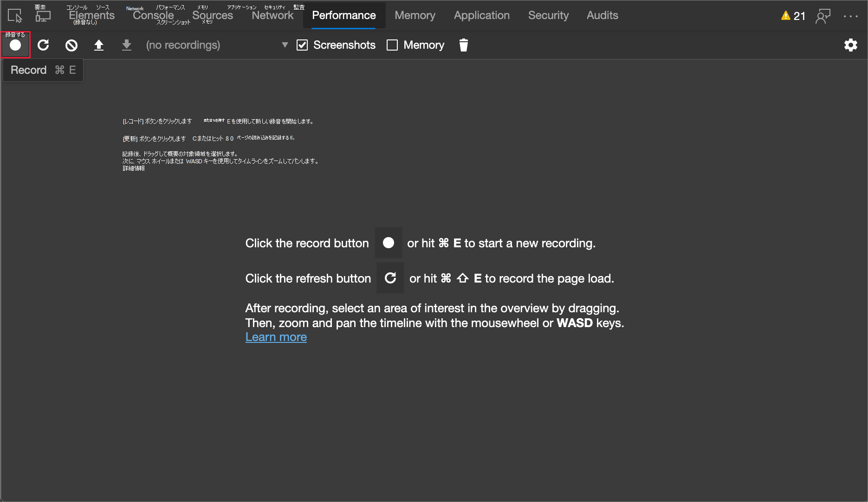This screenshot has width=868, height=502.
Task: Click the Record ⌘ E tooltip
Action: (43, 70)
